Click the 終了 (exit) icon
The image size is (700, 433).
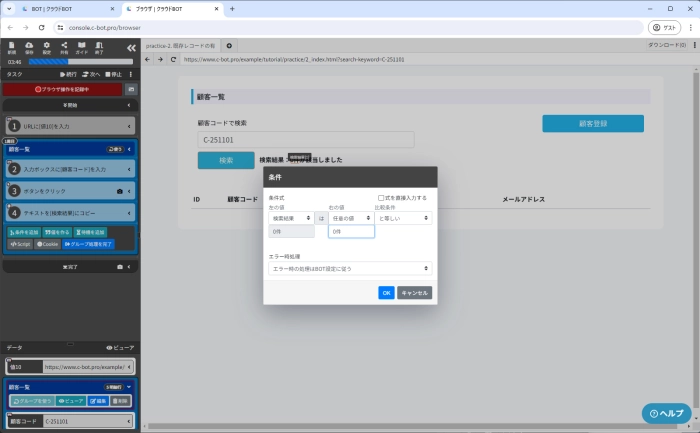click(x=100, y=47)
